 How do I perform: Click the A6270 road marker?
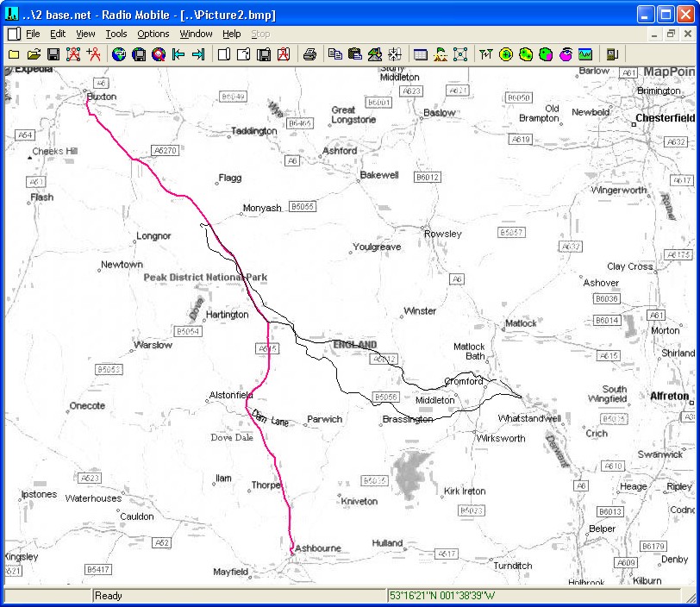[166, 151]
